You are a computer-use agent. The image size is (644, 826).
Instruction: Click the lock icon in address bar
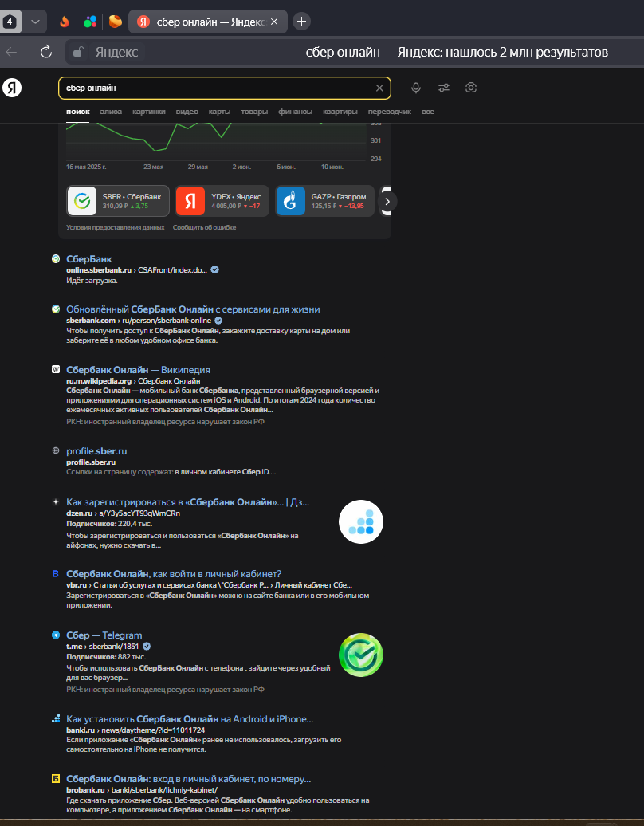[x=78, y=52]
